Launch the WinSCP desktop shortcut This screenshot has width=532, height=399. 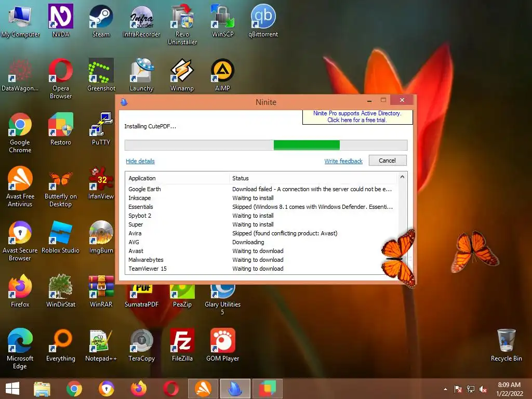point(222,21)
